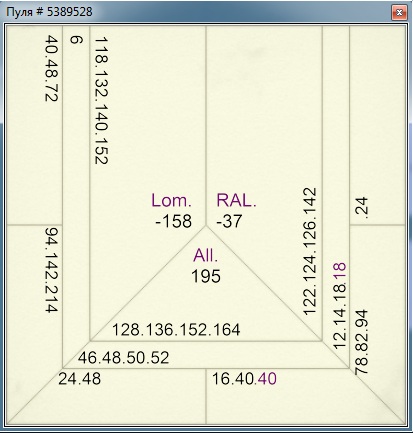Screen dimensions: 413x433
Task: Click the 128.136.152.164 score row
Action: 176,330
